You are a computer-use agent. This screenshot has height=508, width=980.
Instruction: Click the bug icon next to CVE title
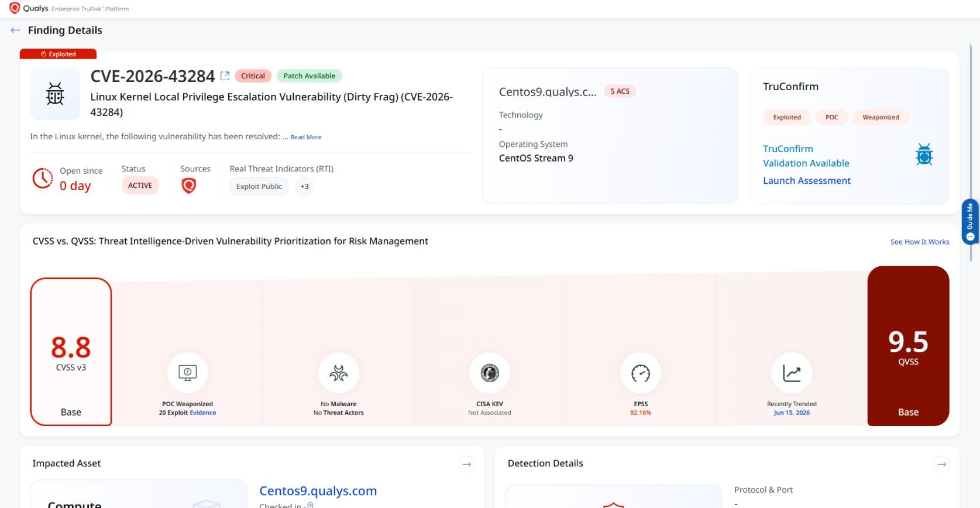(x=55, y=94)
